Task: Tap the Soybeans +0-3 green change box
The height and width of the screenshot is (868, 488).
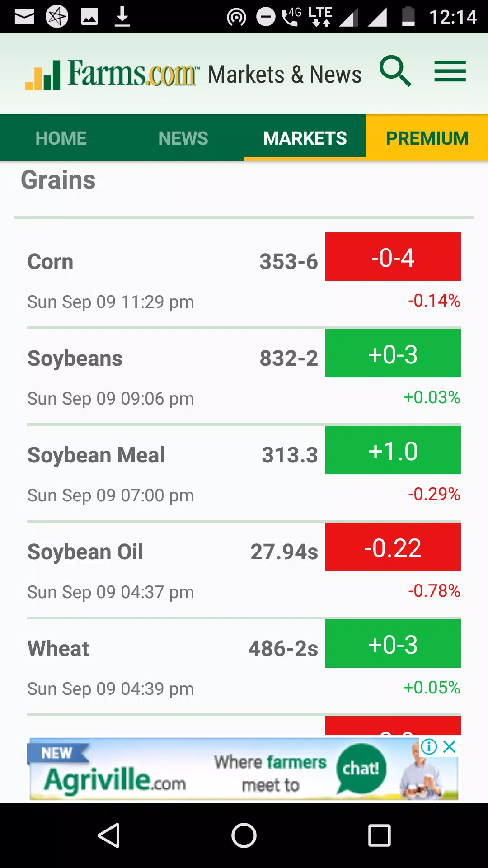Action: tap(393, 354)
